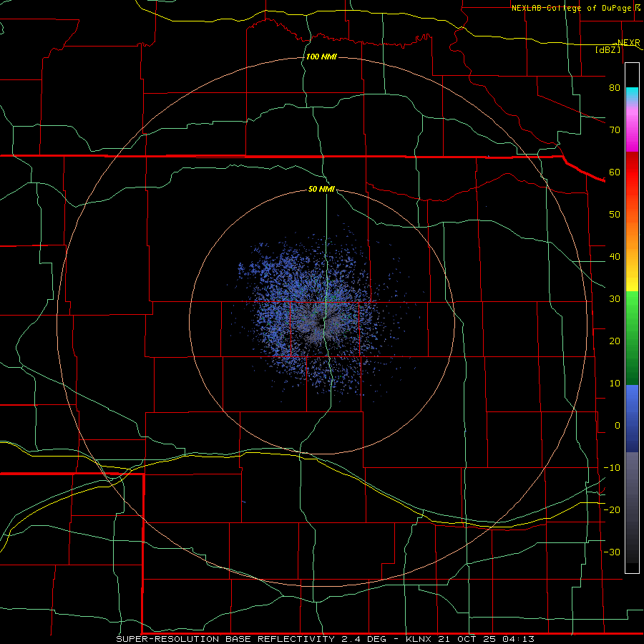The height and width of the screenshot is (644, 644).
Task: Click the 10 value on the dBZ scale
Action: (x=615, y=384)
